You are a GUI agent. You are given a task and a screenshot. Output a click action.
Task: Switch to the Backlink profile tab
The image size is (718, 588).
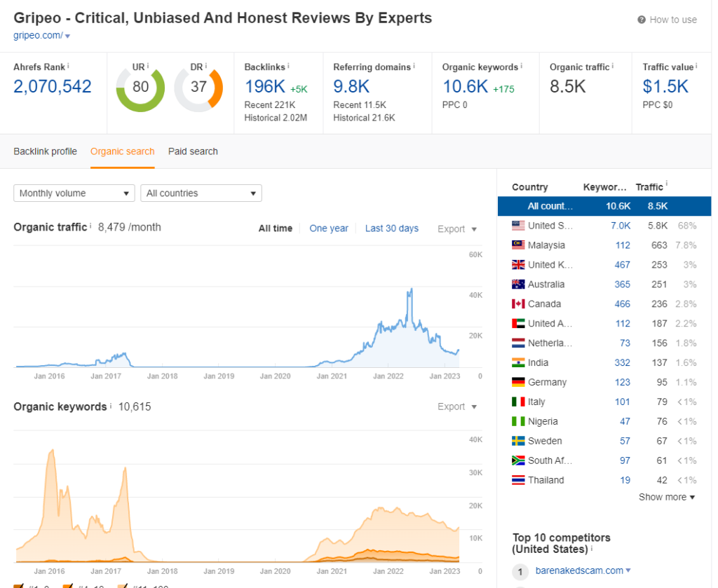(45, 151)
